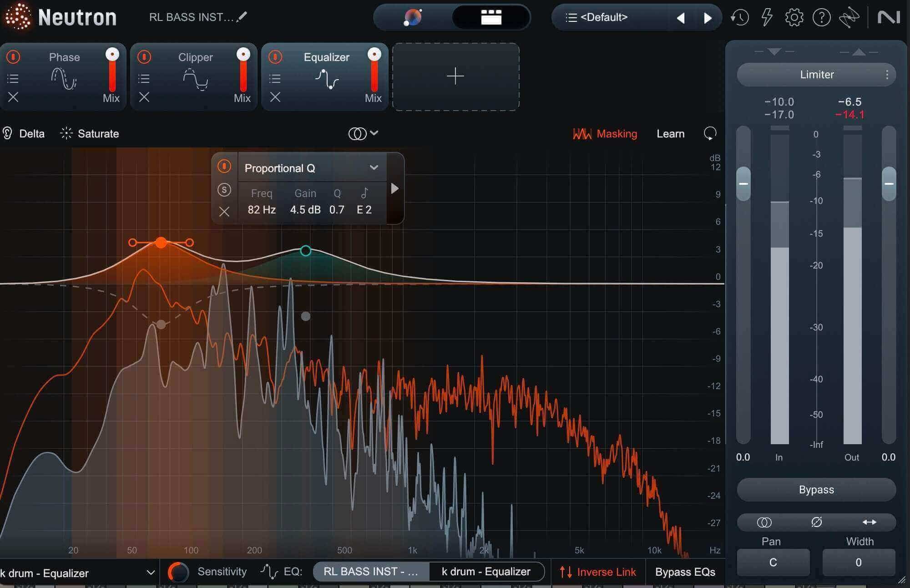Remove the Equalizer module

[x=275, y=97]
